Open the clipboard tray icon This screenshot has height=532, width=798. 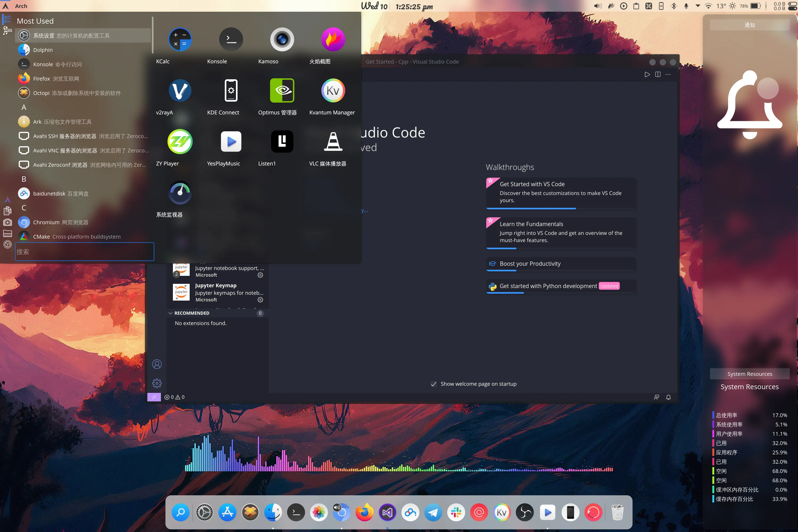[636, 6]
